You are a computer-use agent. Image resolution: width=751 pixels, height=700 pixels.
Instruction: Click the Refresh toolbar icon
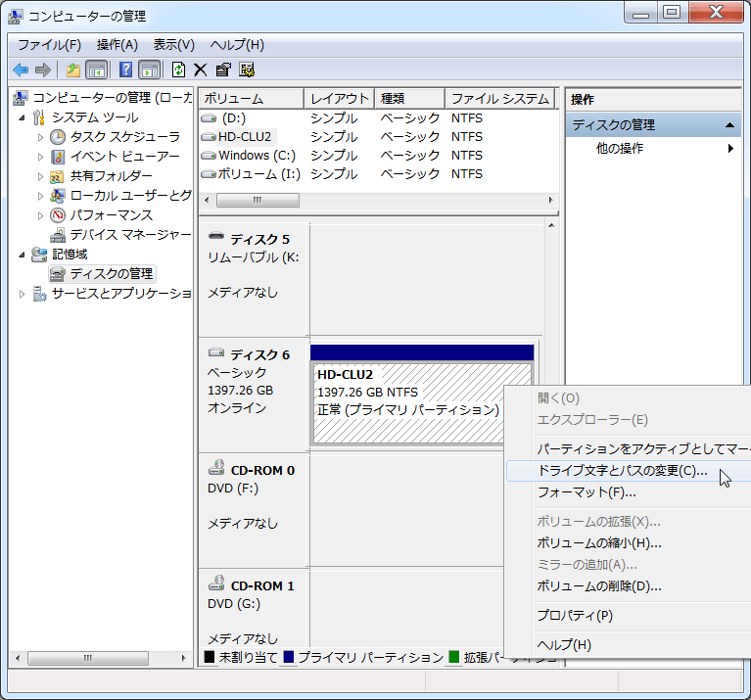pyautogui.click(x=178, y=70)
